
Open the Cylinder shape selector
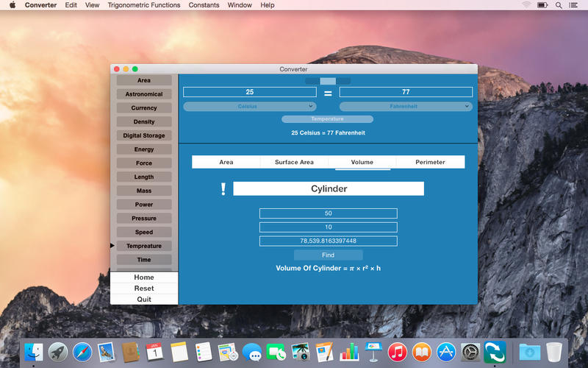pyautogui.click(x=329, y=188)
